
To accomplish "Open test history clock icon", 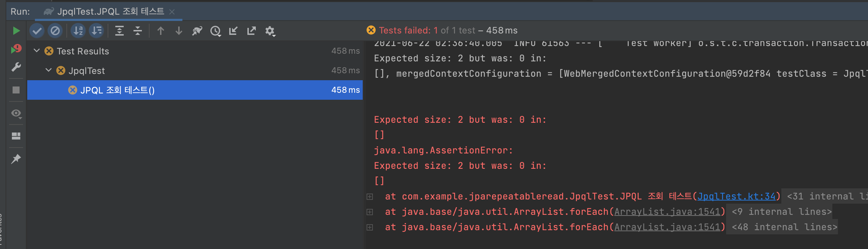I will (x=216, y=31).
